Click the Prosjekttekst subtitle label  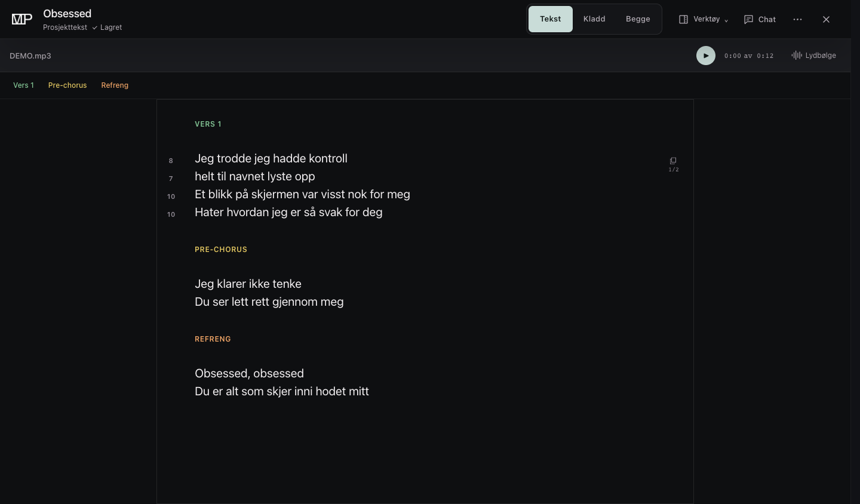[x=65, y=27]
